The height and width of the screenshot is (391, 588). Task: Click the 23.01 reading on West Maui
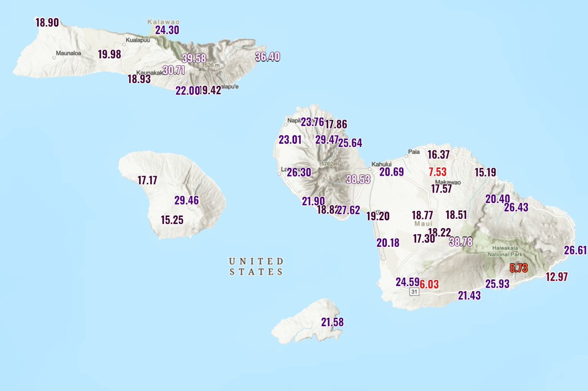coord(290,140)
